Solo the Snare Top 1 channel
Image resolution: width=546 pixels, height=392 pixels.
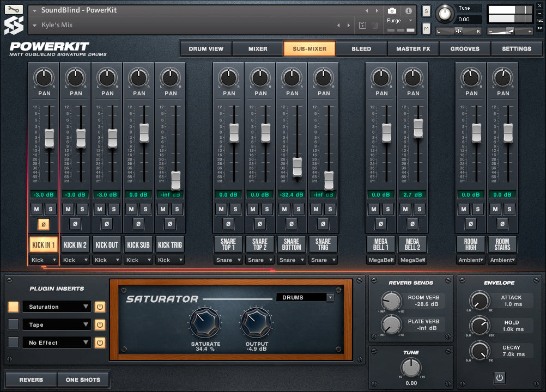[235, 209]
